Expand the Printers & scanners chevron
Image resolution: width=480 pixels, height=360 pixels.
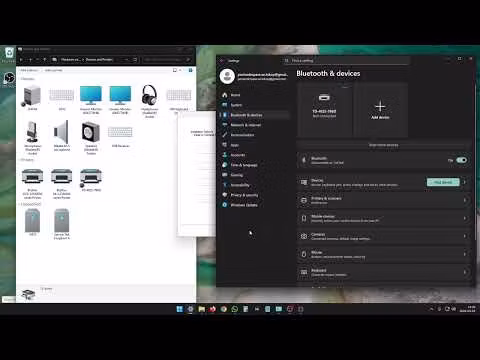465,200
